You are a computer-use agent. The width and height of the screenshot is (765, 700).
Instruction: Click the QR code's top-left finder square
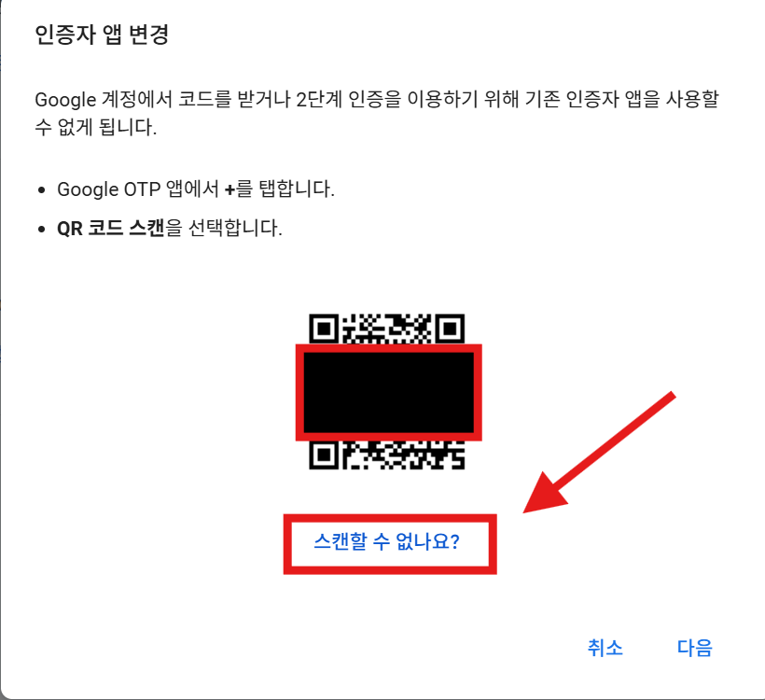click(x=324, y=329)
